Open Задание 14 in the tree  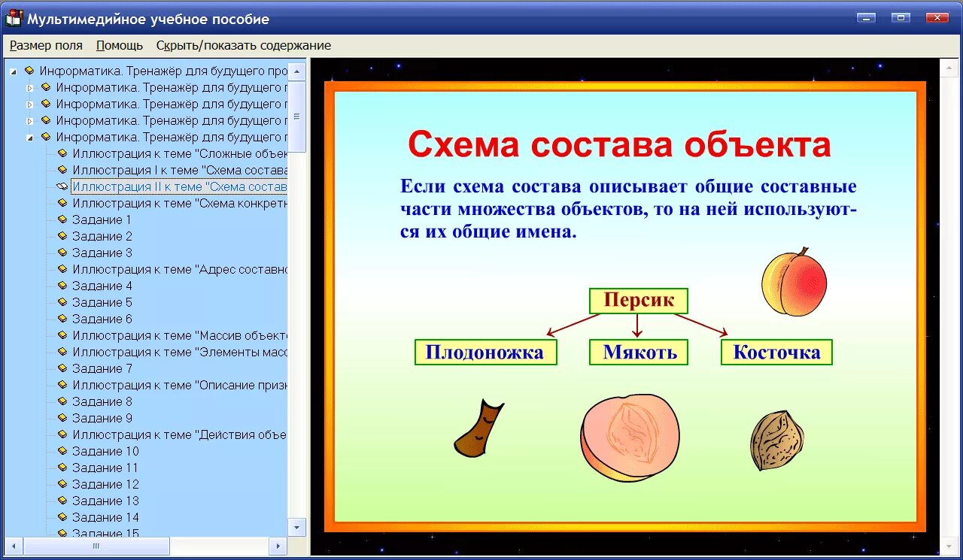tap(105, 517)
